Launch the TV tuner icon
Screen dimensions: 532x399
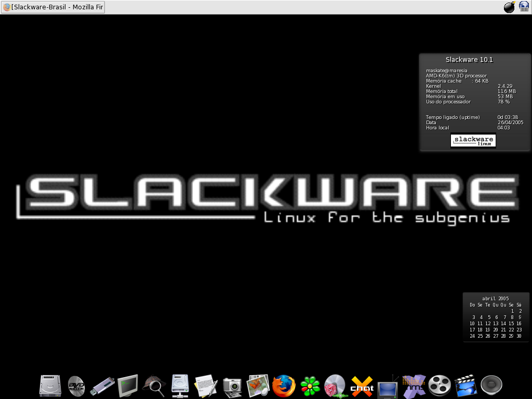[388, 387]
